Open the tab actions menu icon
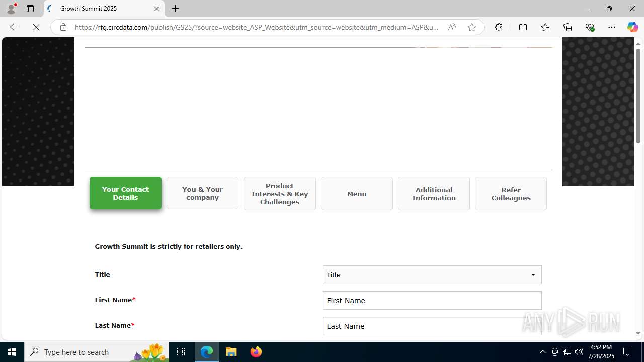This screenshot has width=644, height=362. pyautogui.click(x=30, y=9)
